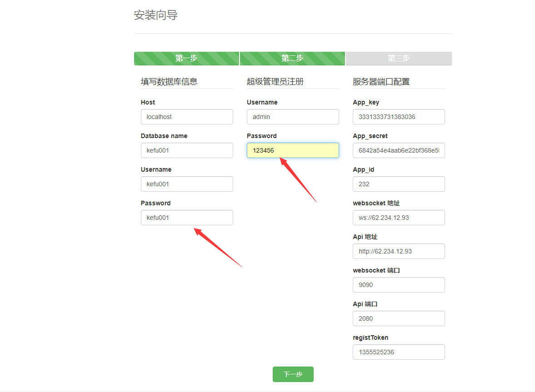Focus the App_secret input field
Viewport: 535px width, 392px height.
[x=399, y=150]
